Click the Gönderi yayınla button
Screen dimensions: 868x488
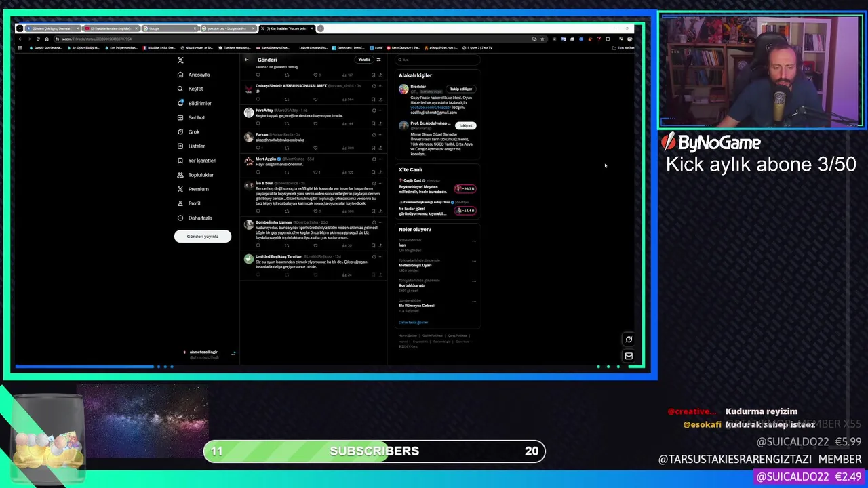coord(202,236)
